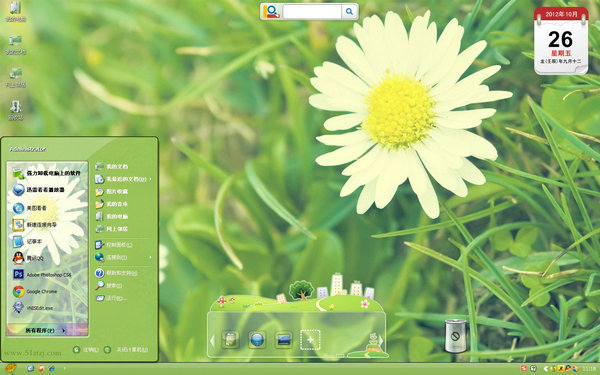
Task: Start the 新建连接向导 wizard
Action: [34, 225]
